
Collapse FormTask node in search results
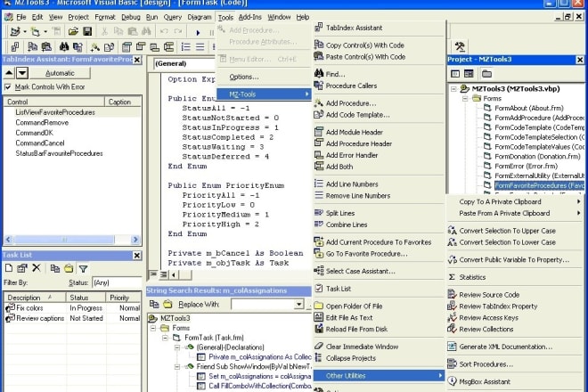165,338
